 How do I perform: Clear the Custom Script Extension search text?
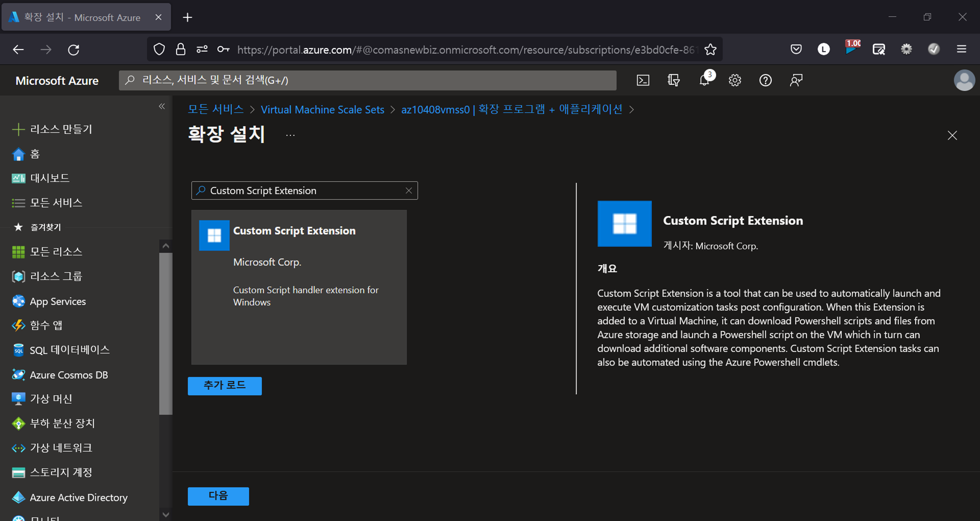click(x=409, y=191)
